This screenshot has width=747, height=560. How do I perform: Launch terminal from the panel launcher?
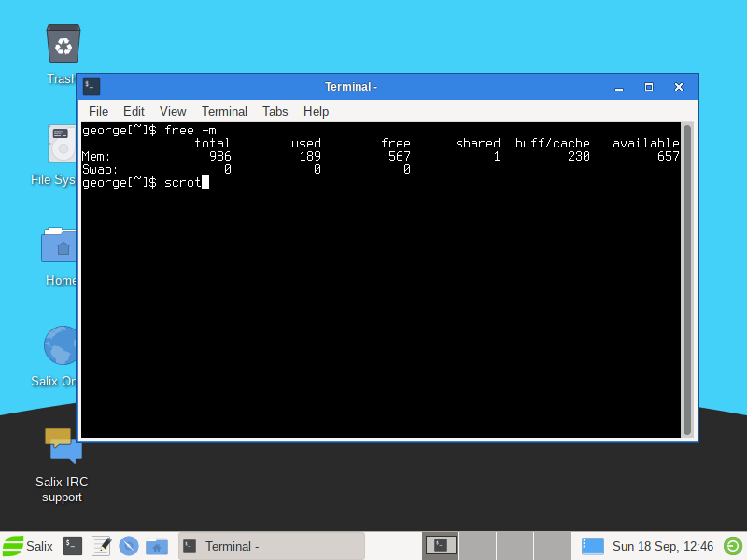click(73, 546)
